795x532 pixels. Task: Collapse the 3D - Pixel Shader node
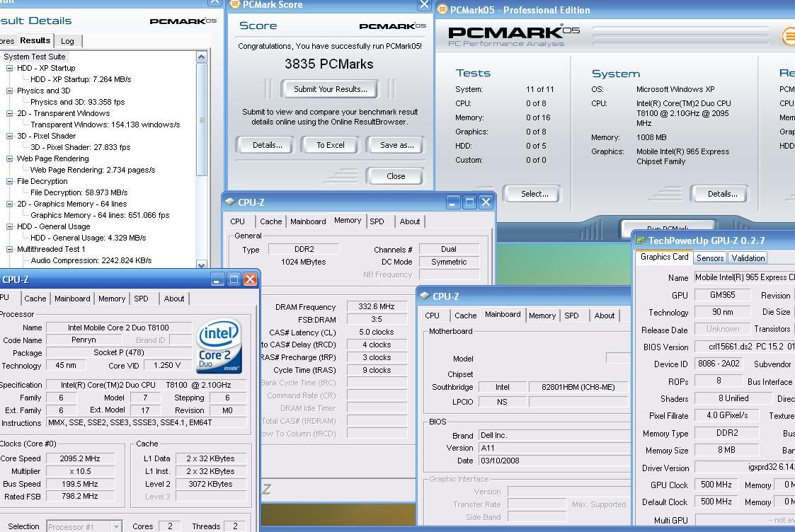pos(10,136)
